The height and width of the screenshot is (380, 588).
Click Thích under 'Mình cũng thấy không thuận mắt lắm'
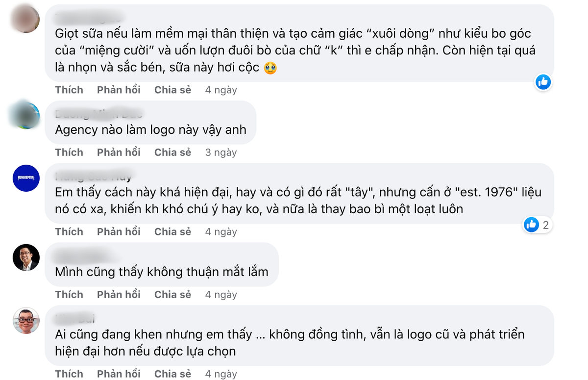tap(69, 295)
